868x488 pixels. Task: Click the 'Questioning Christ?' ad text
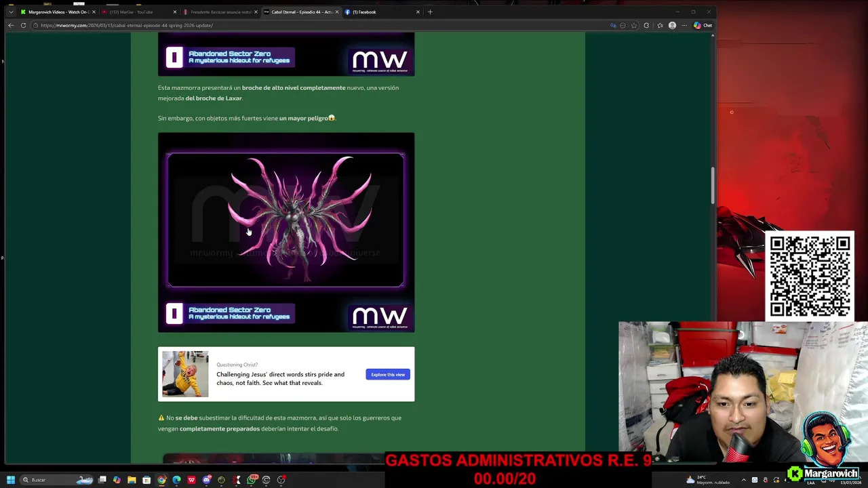tap(237, 365)
